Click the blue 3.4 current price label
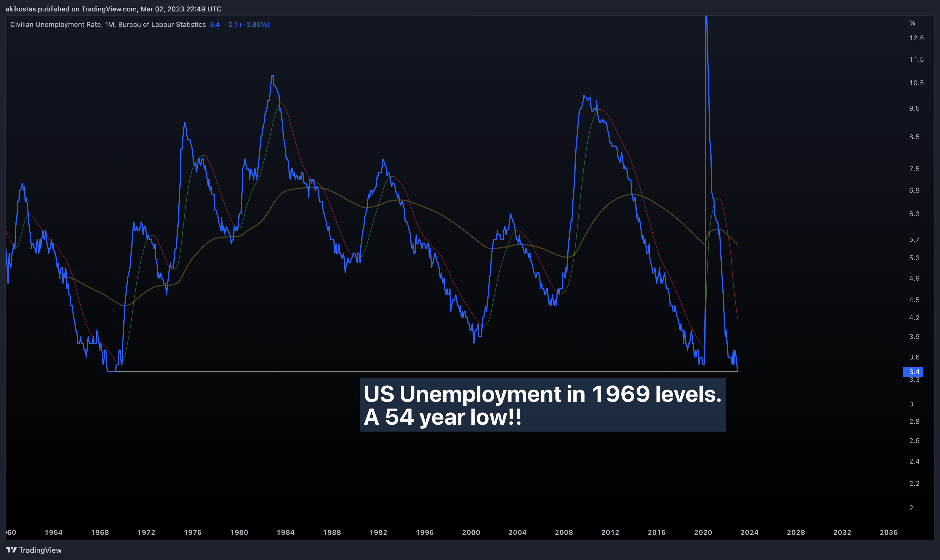Screen dimensions: 940x560 913,372
